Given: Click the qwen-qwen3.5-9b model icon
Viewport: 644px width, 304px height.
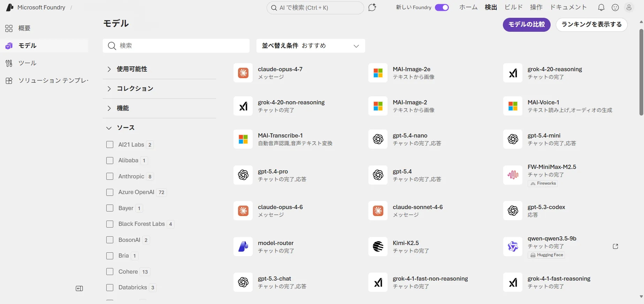Looking at the screenshot, I should pyautogui.click(x=513, y=246).
